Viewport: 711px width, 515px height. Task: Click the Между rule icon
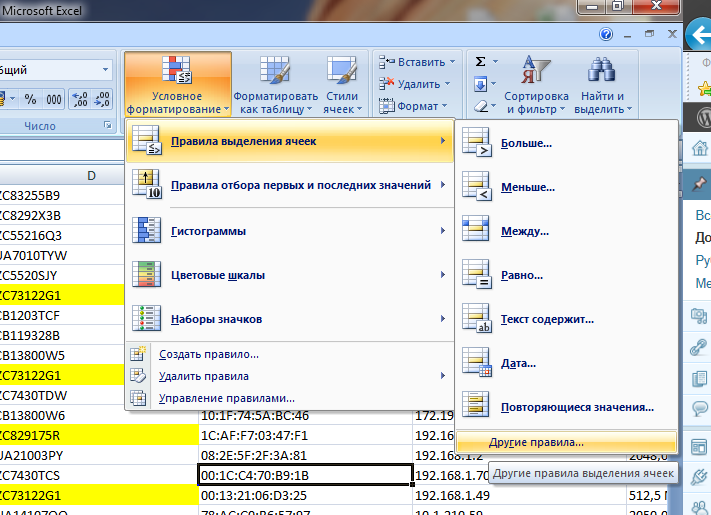[476, 229]
